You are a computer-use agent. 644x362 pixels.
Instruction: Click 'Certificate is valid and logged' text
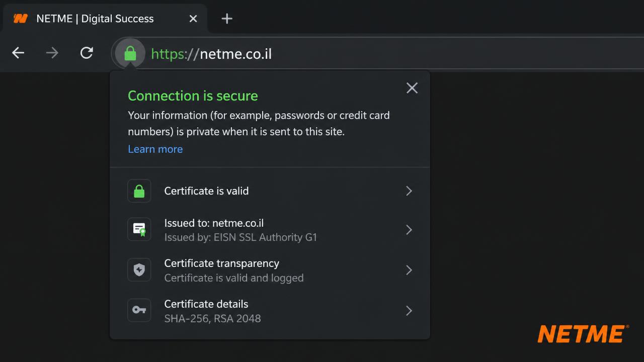tap(234, 278)
